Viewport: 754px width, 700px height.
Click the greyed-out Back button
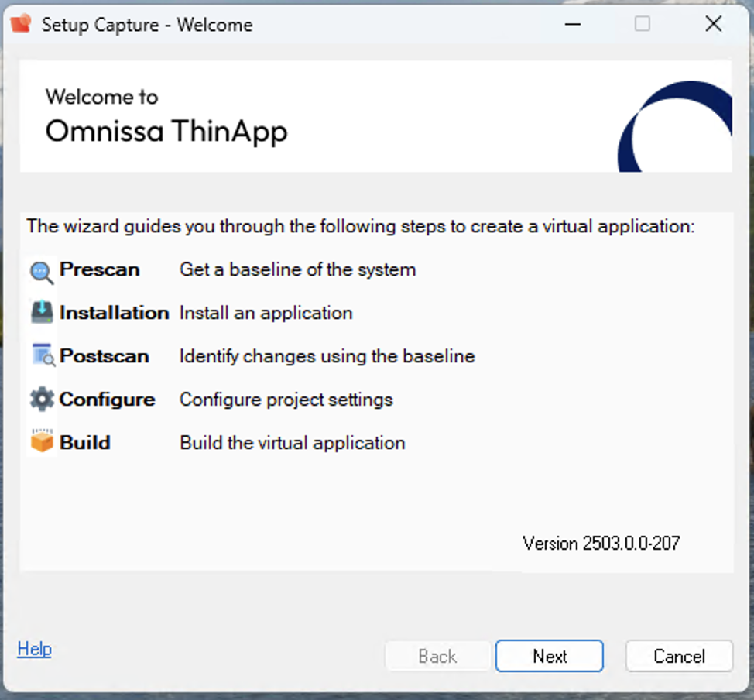pyautogui.click(x=437, y=656)
